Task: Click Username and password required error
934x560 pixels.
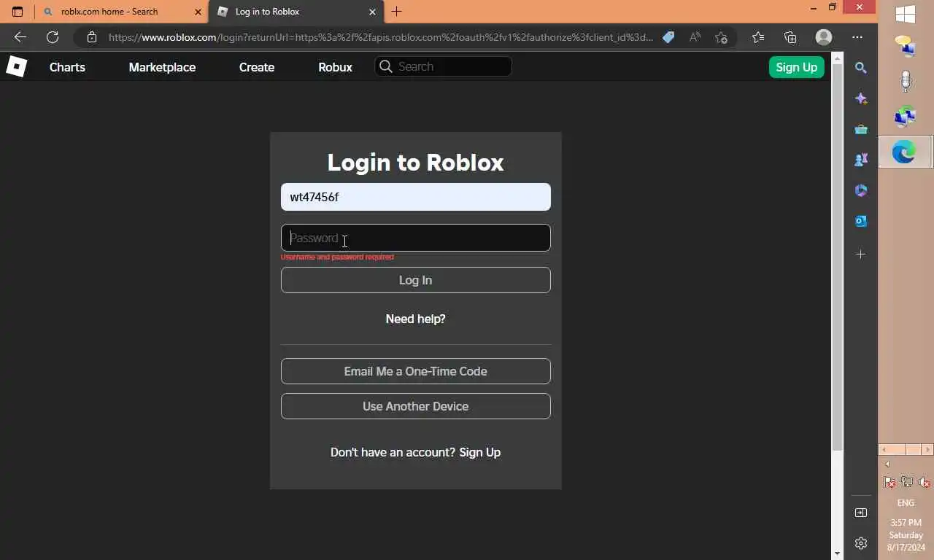Action: [337, 257]
